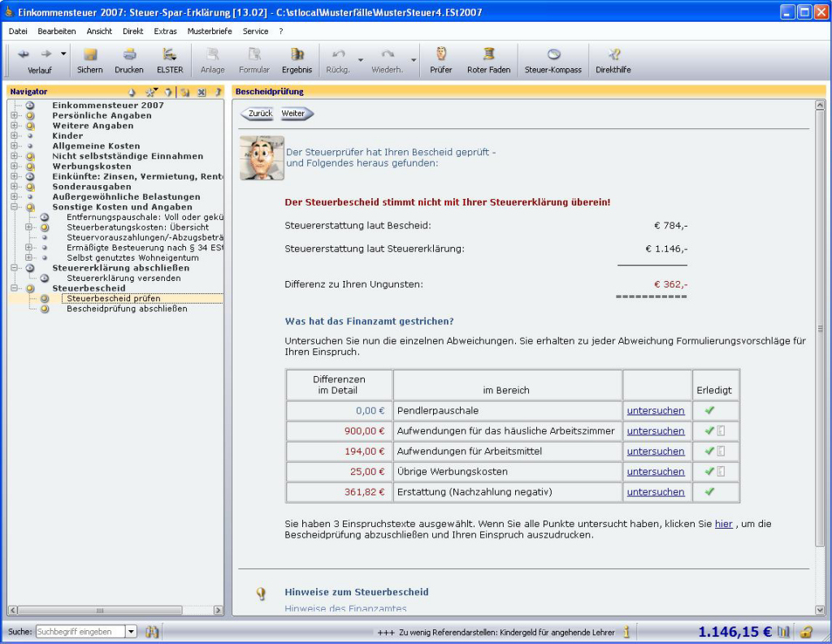Click the green checkmark in Übrige Werbungskosten row
The image size is (832, 644).
(x=709, y=470)
